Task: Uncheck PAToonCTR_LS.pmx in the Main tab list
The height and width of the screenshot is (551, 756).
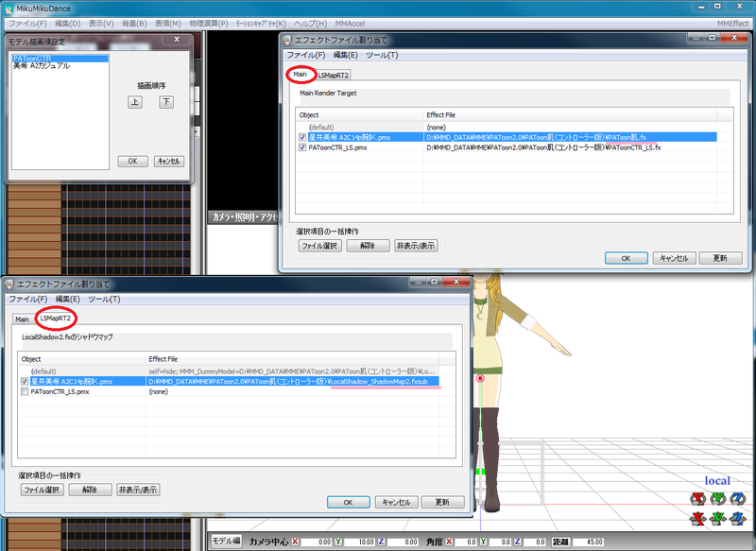Action: coord(302,147)
